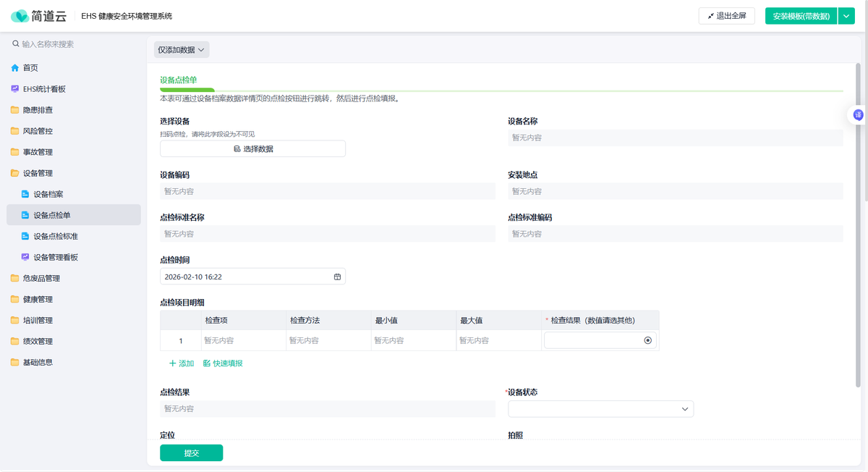The width and height of the screenshot is (868, 472).
Task: Click the folder icon beside 健康管理
Action: click(15, 299)
